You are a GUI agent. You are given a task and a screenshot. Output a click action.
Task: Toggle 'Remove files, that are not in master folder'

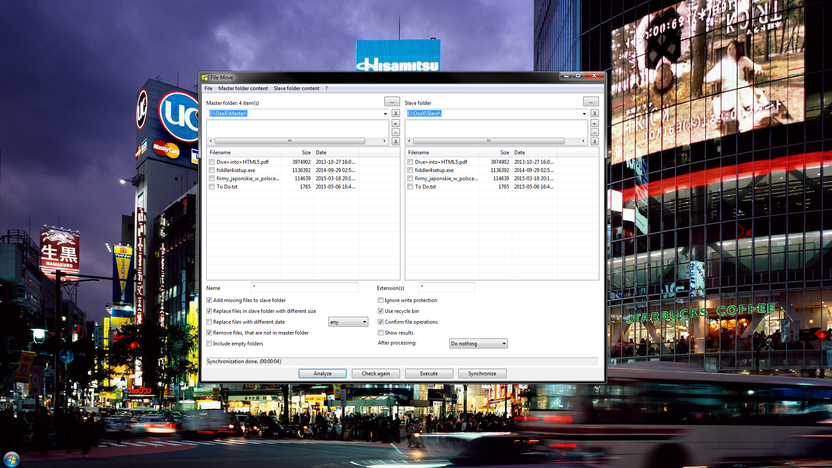(209, 333)
